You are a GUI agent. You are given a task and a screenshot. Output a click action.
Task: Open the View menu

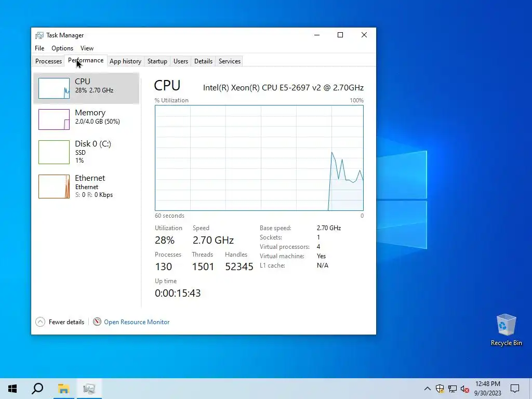point(87,48)
